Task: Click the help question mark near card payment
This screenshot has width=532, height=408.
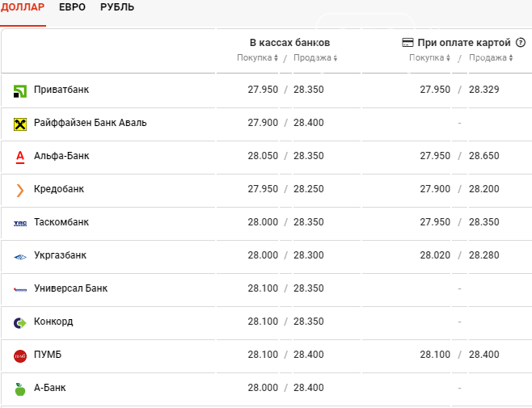Action: 521,42
